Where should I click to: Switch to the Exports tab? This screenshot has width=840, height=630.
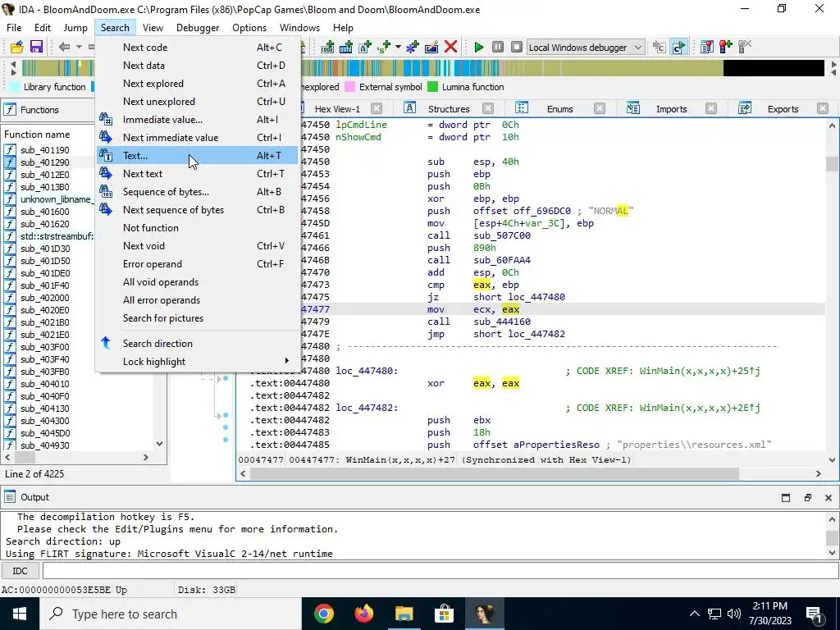tap(783, 109)
